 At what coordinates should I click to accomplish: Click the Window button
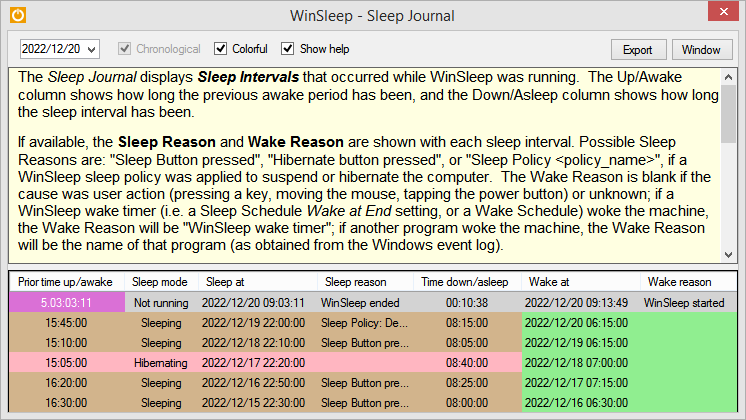(702, 49)
